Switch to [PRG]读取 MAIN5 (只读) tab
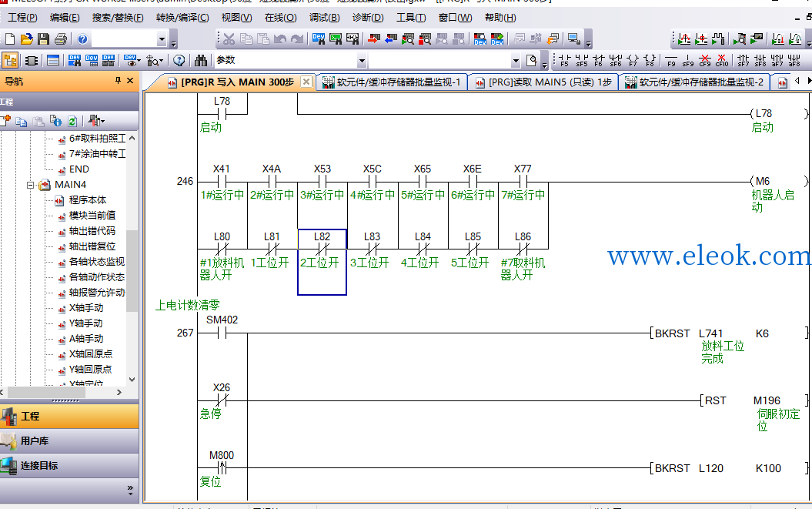Viewport: 812px width, 509px height. coord(543,82)
